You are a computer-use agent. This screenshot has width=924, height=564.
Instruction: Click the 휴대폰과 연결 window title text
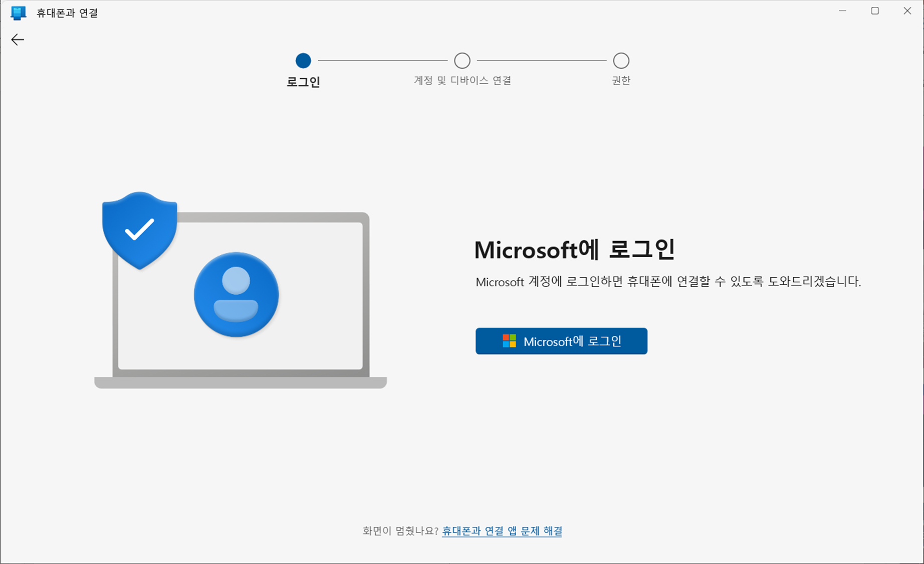pos(67,13)
